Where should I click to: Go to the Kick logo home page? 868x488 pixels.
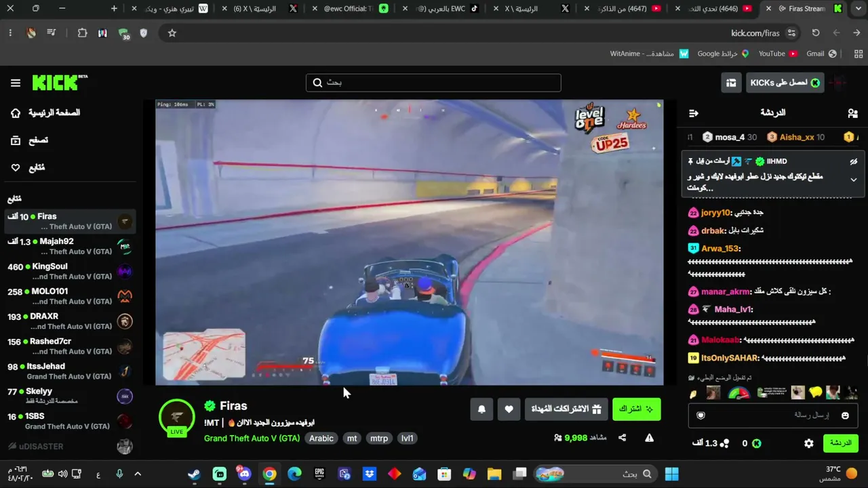click(x=60, y=83)
